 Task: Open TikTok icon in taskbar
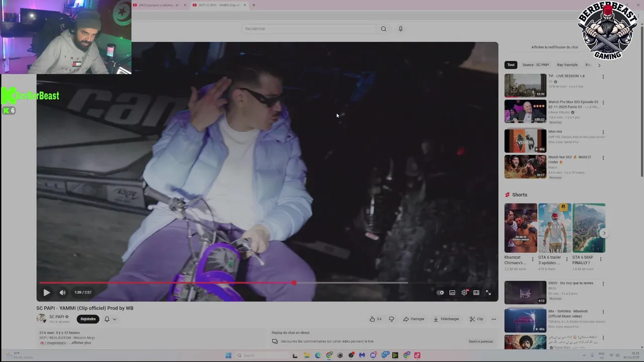[417, 355]
